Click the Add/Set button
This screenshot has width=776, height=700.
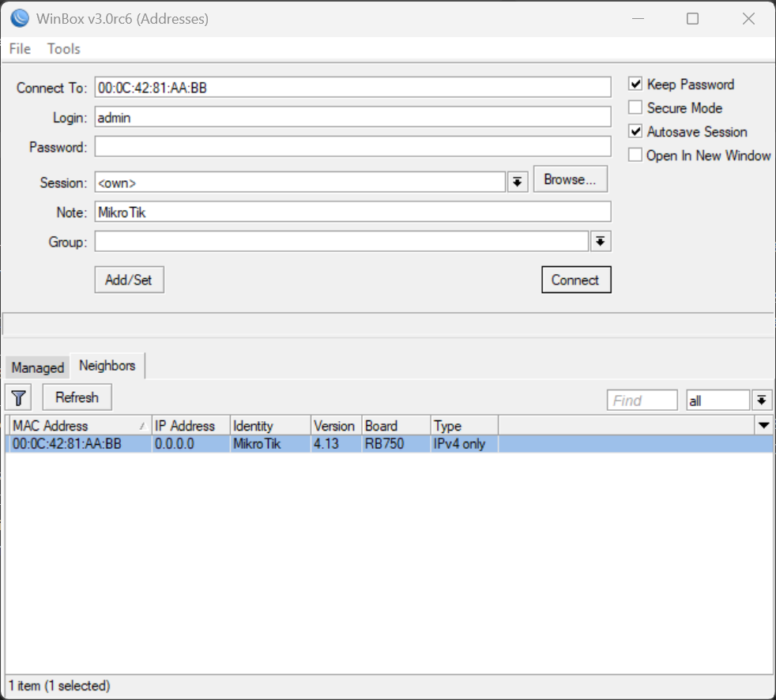click(x=128, y=280)
